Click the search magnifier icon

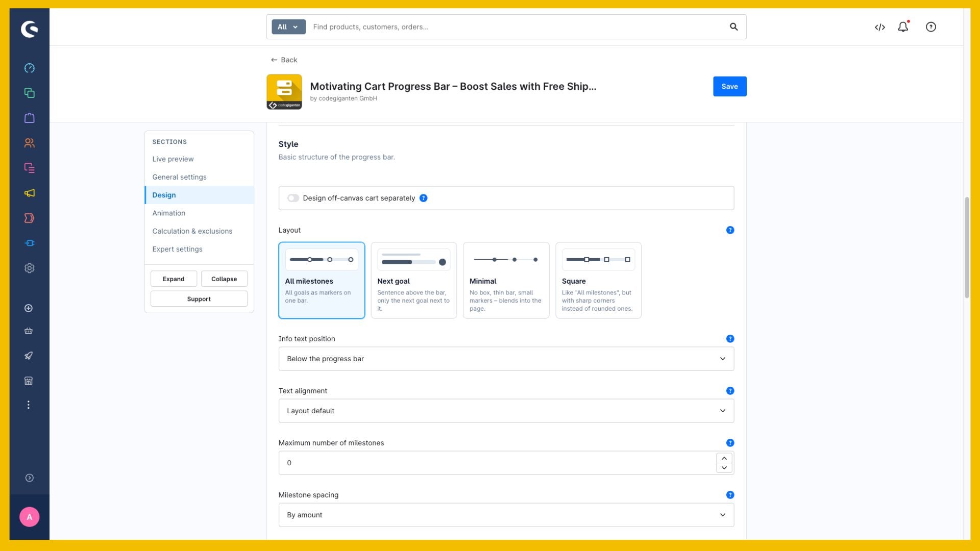pyautogui.click(x=733, y=27)
